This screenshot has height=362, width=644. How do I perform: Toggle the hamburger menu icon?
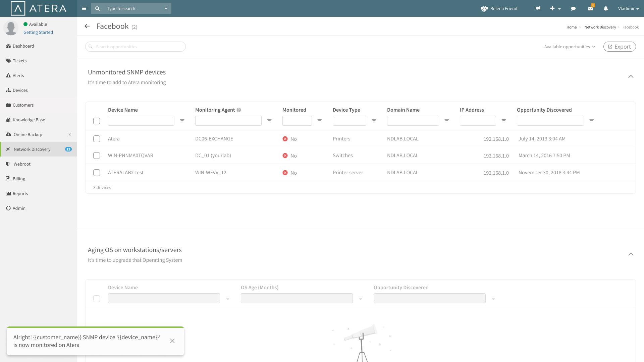tap(84, 8)
